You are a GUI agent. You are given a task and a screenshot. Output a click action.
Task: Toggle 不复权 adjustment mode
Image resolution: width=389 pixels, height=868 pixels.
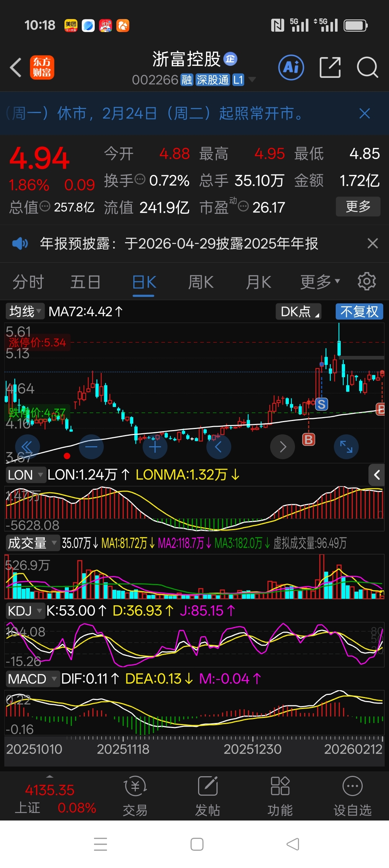[359, 311]
